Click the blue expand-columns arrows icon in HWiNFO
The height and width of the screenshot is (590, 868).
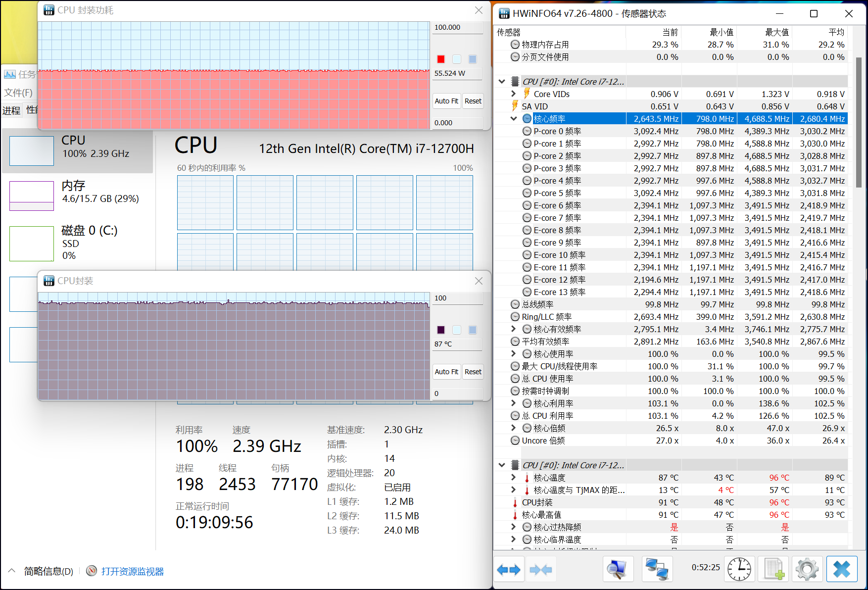509,570
